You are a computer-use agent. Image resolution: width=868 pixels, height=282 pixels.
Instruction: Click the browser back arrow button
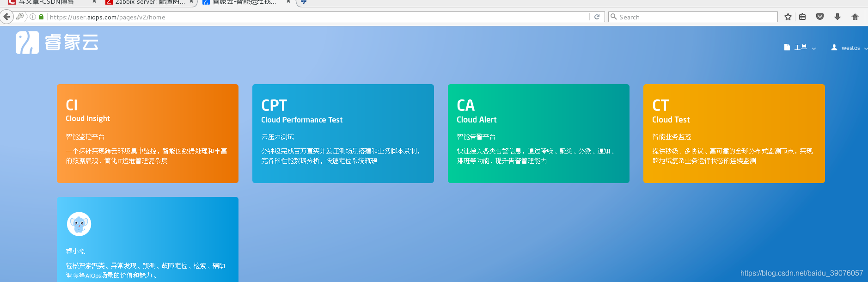(x=6, y=17)
